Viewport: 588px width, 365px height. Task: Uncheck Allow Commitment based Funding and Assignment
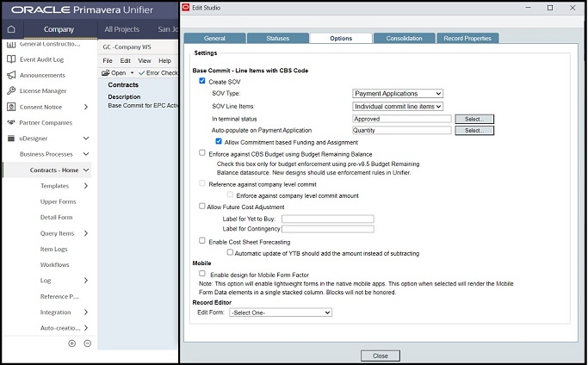[219, 141]
